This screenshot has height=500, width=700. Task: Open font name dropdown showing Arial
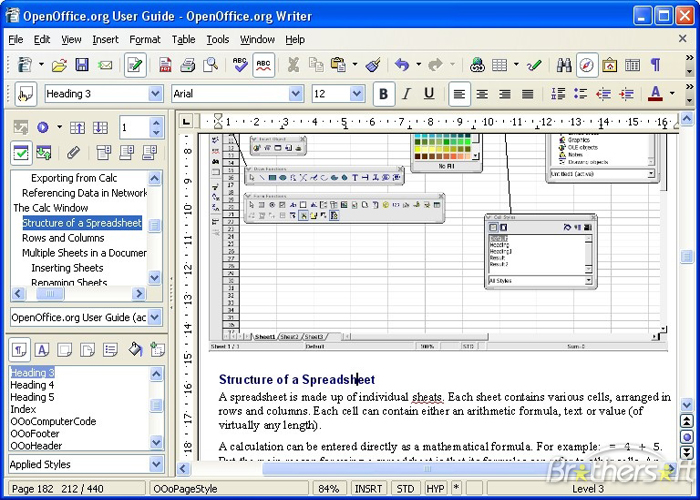pyautogui.click(x=295, y=94)
